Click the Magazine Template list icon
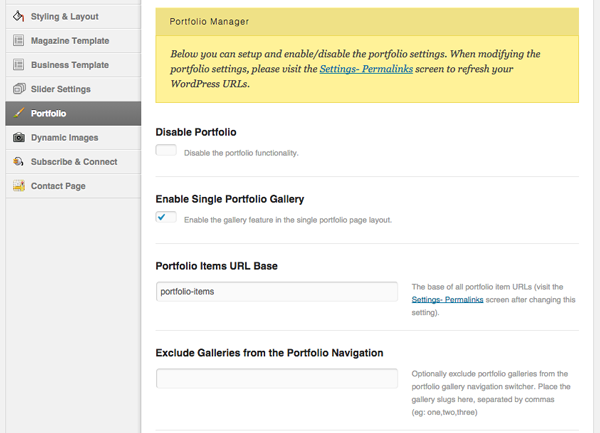600x433 pixels. (x=18, y=41)
